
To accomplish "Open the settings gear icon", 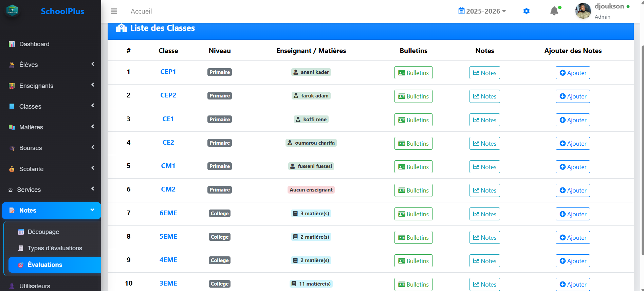I will [526, 11].
